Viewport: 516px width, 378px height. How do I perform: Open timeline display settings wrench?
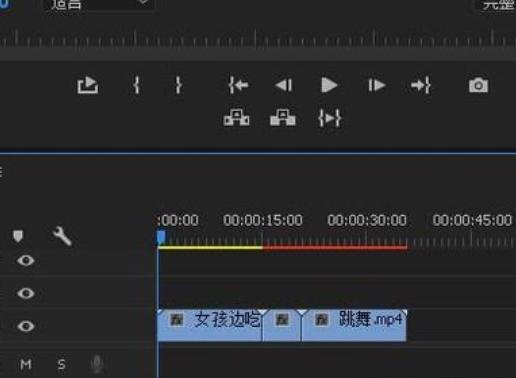62,236
